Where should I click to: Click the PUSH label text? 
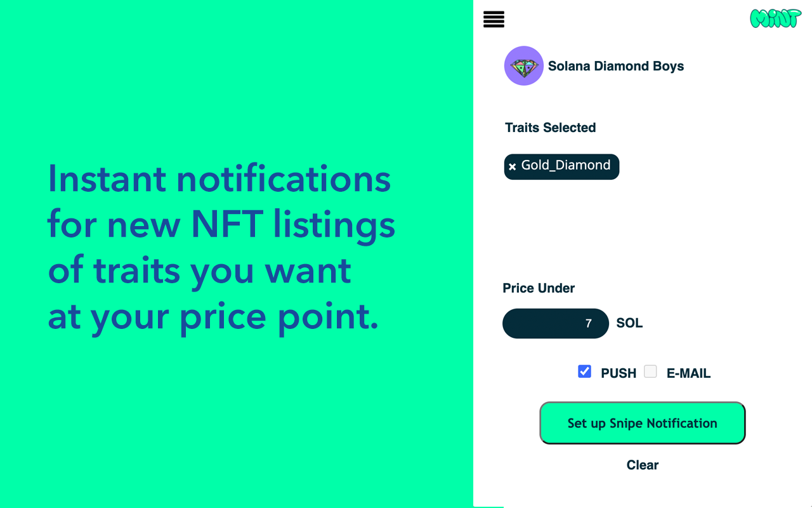tap(619, 373)
